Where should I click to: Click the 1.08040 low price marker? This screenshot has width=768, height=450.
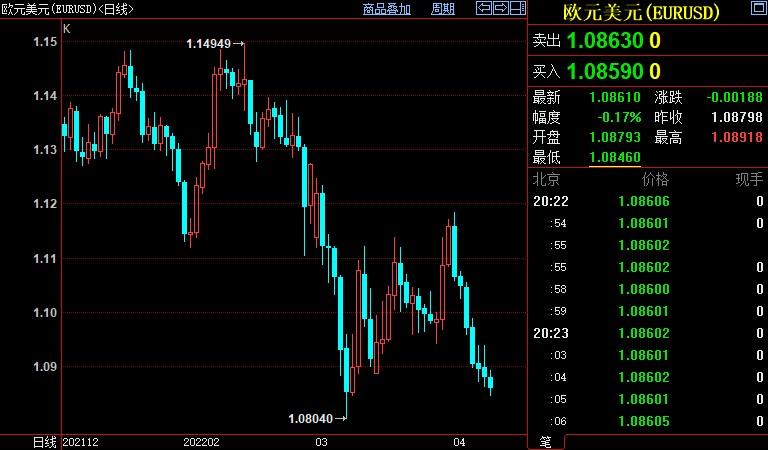click(x=309, y=418)
